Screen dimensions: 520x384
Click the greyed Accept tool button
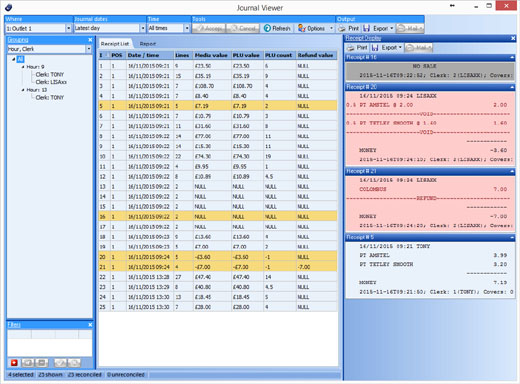pos(209,28)
